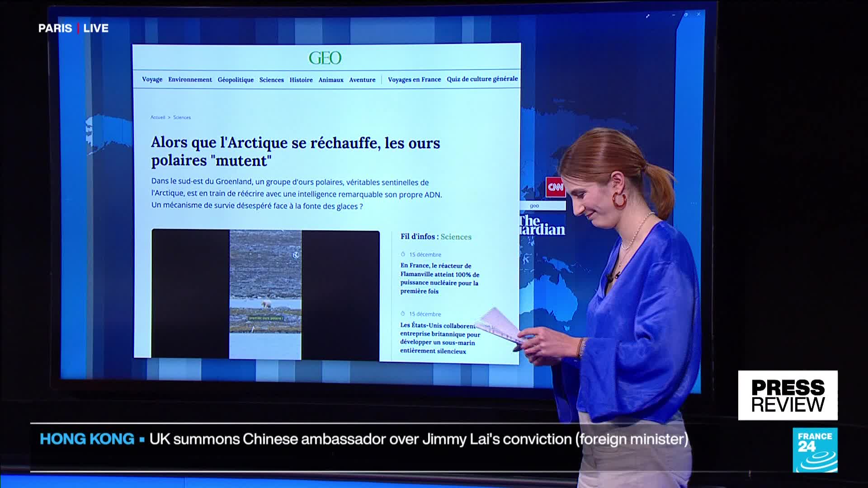Image resolution: width=868 pixels, height=488 pixels.
Task: Click the round icon overlay on the video
Action: 295,255
